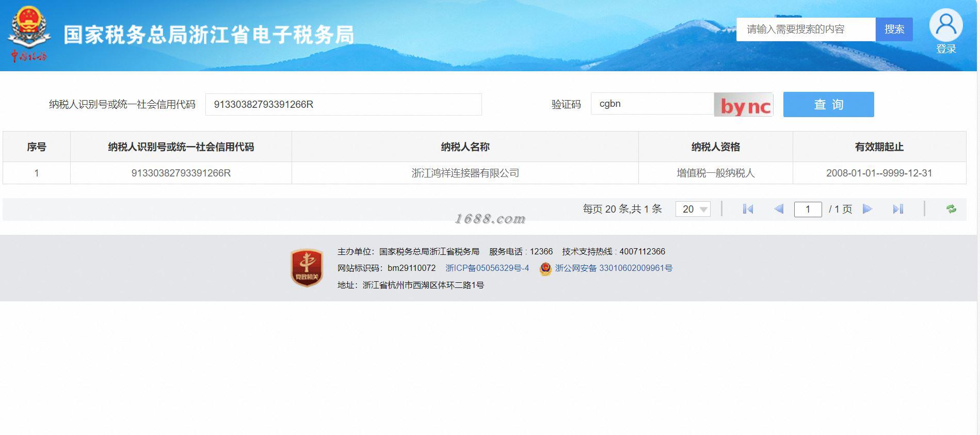Screen dimensions: 980x435
Task: Refresh the results table
Action: (951, 209)
